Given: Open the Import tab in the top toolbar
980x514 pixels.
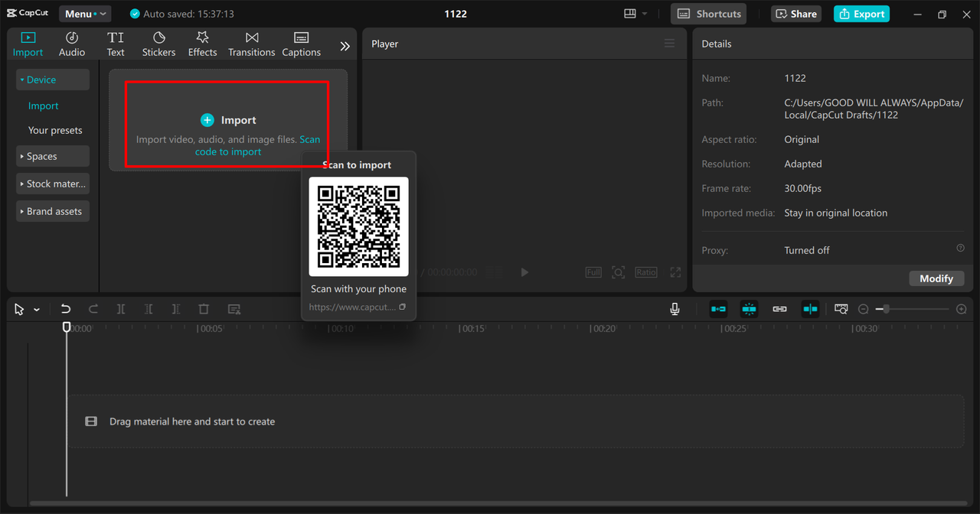Looking at the screenshot, I should coord(28,44).
